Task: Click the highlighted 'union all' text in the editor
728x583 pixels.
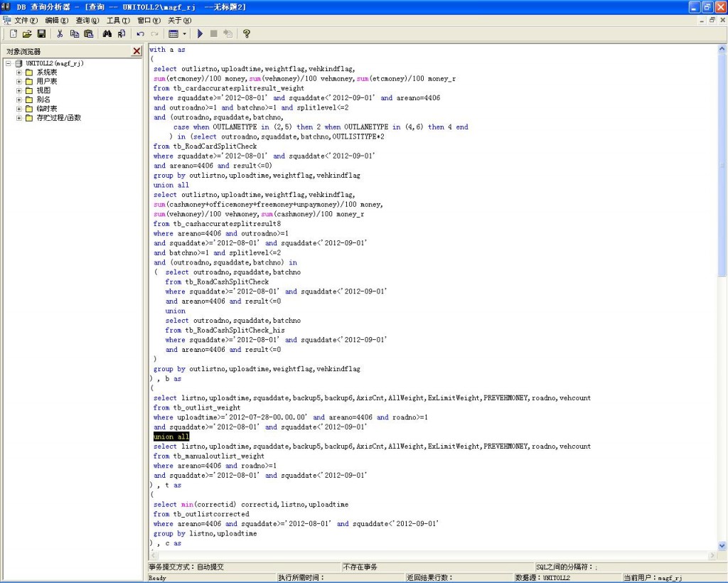Action: 171,437
